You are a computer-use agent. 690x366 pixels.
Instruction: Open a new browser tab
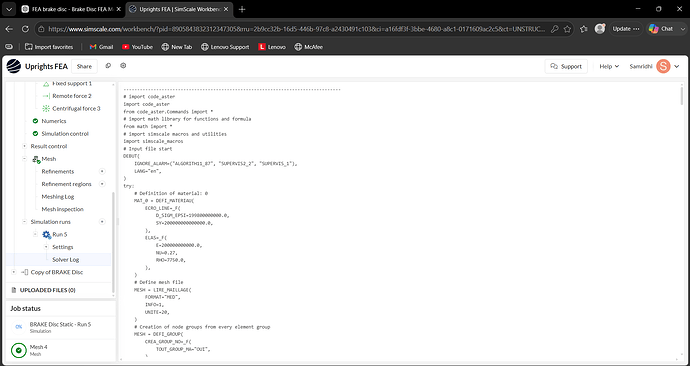242,9
